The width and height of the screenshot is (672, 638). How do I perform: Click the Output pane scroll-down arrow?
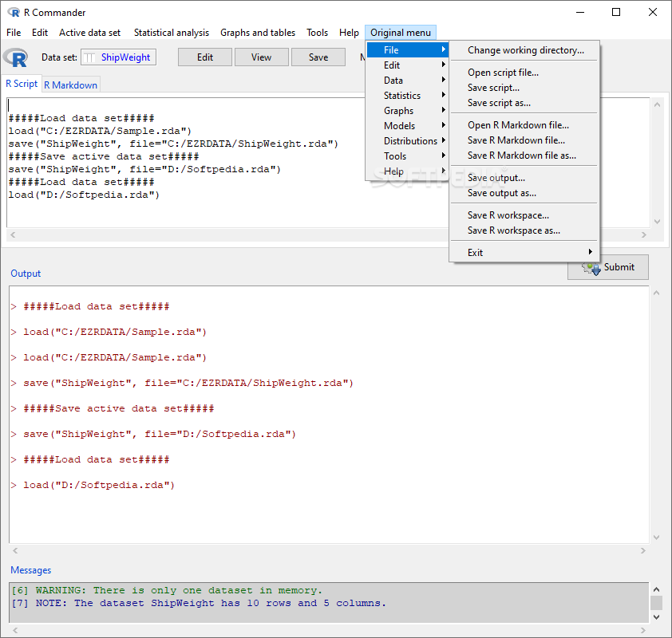point(656,538)
